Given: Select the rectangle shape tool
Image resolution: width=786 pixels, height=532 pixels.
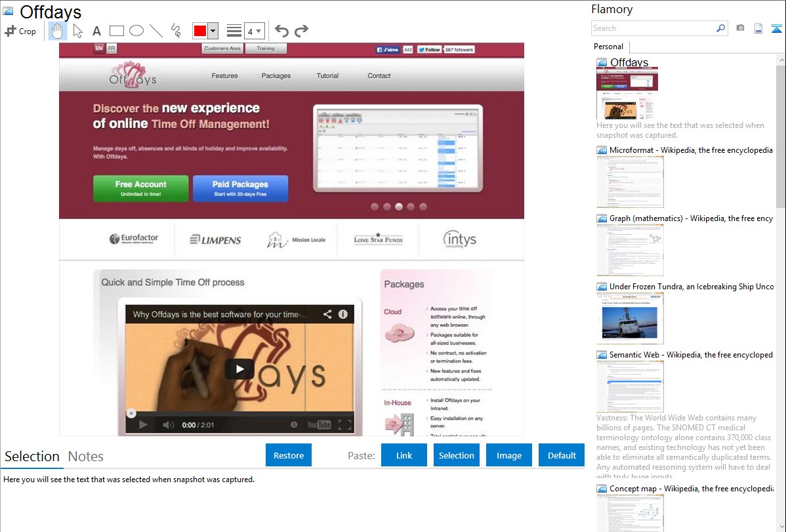Looking at the screenshot, I should [116, 31].
